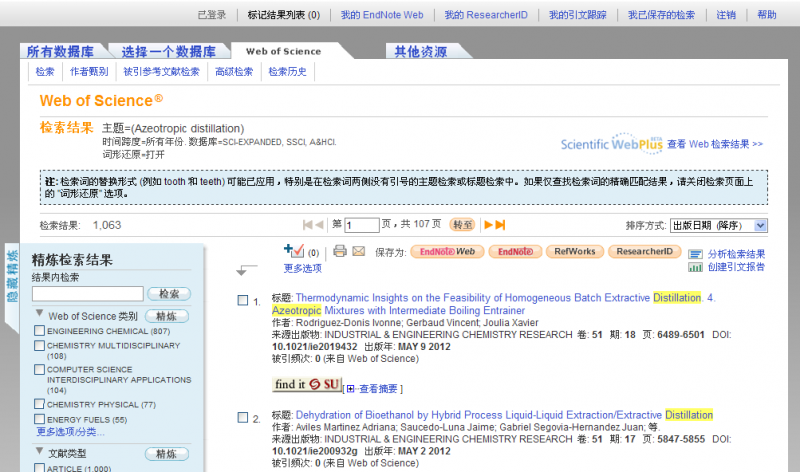Click 查看 Web 检索结果 link

pos(715,144)
